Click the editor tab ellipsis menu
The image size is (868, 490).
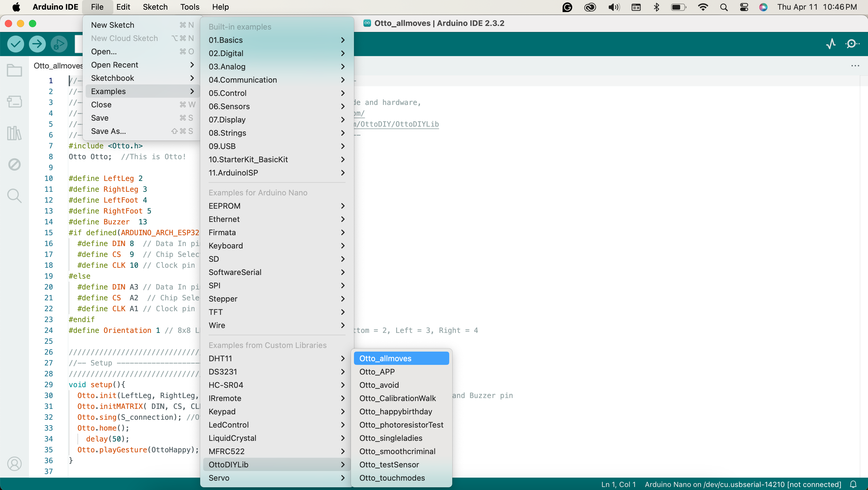tap(855, 66)
